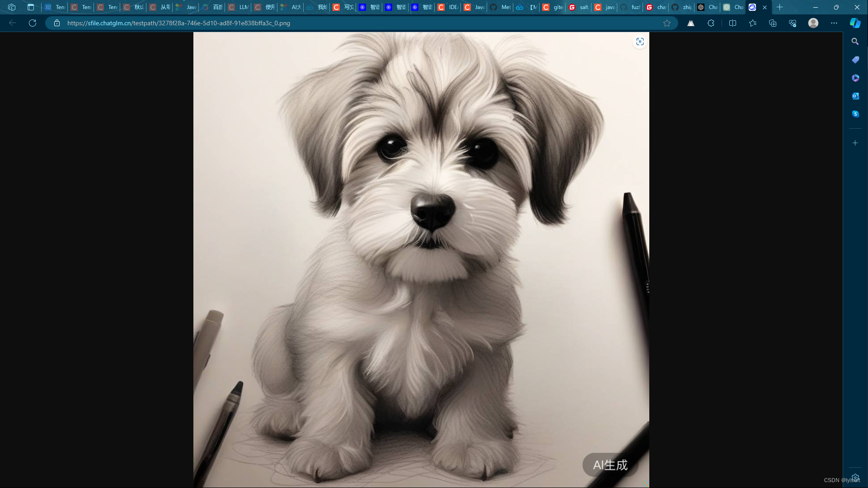
Task: View site information lock icon
Action: click(x=57, y=23)
